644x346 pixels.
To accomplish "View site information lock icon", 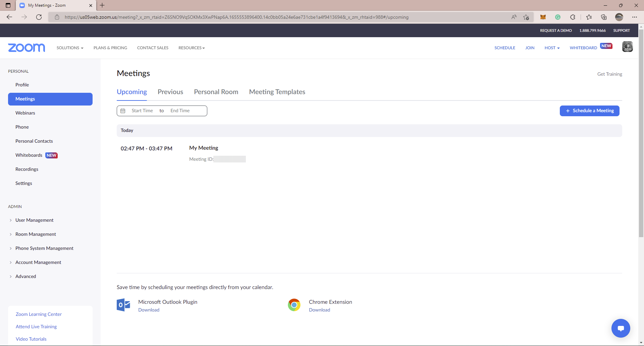I will tap(57, 17).
